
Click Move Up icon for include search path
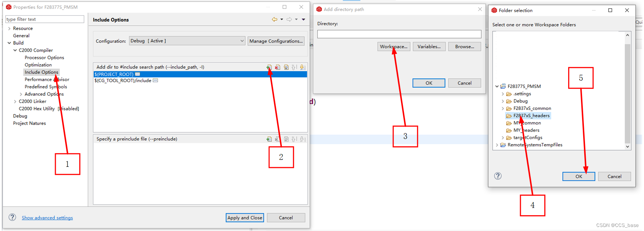(x=294, y=67)
